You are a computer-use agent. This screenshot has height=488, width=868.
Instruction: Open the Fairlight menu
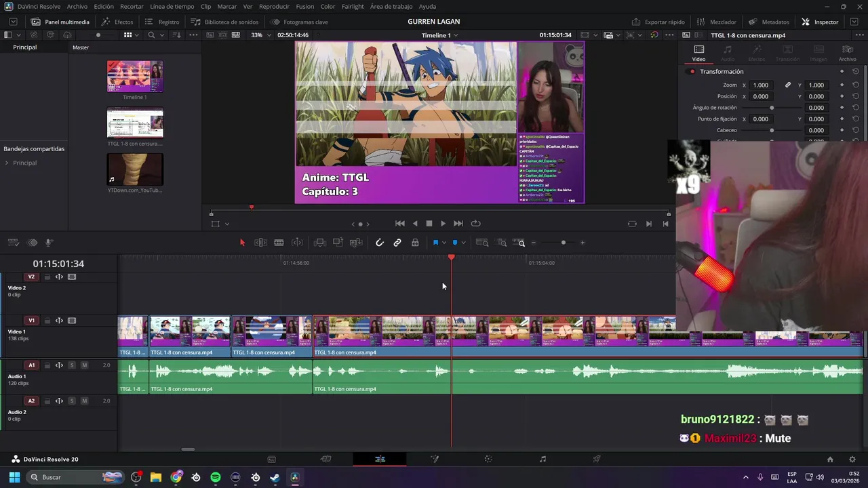click(353, 6)
